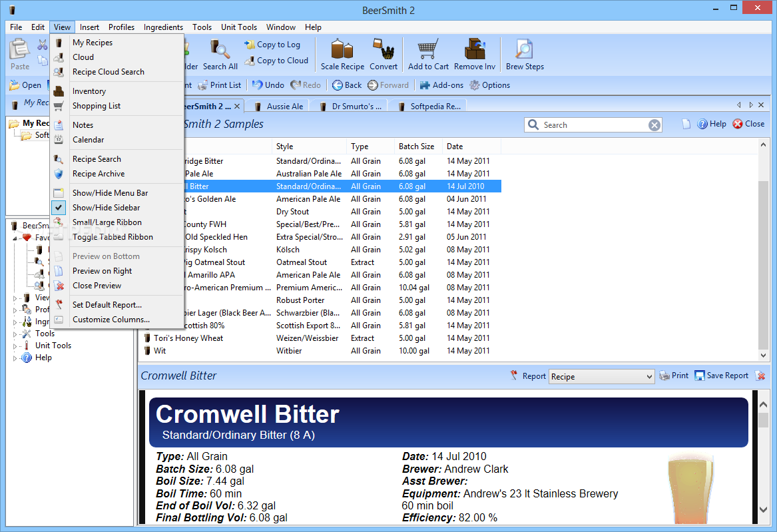Open the Report type Recipe dropdown
Image resolution: width=777 pixels, height=532 pixels.
tap(602, 376)
